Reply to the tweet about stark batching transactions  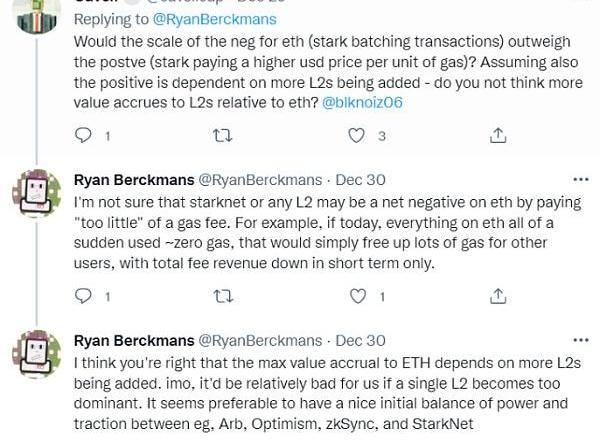coord(84,134)
